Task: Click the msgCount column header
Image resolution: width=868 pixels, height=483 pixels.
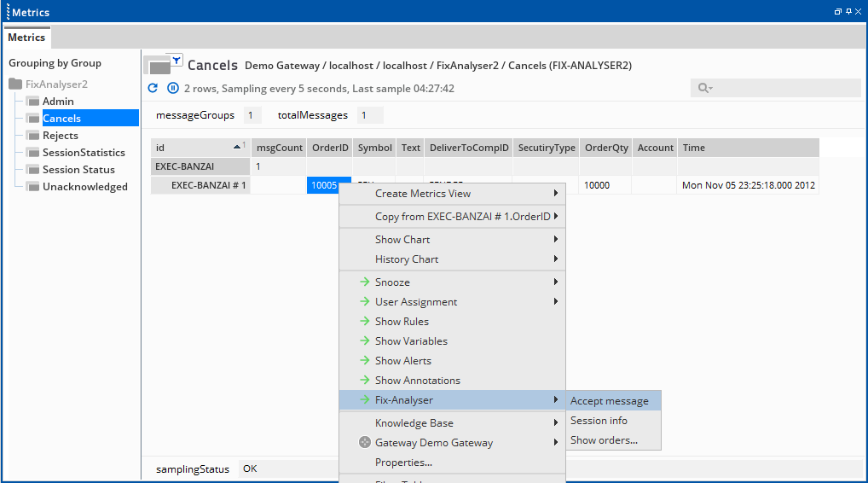Action: tap(279, 148)
